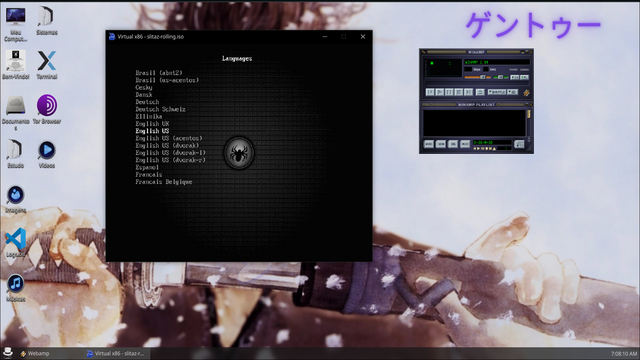Click the taskbar clock
This screenshot has width=640, height=360.
coord(624,353)
